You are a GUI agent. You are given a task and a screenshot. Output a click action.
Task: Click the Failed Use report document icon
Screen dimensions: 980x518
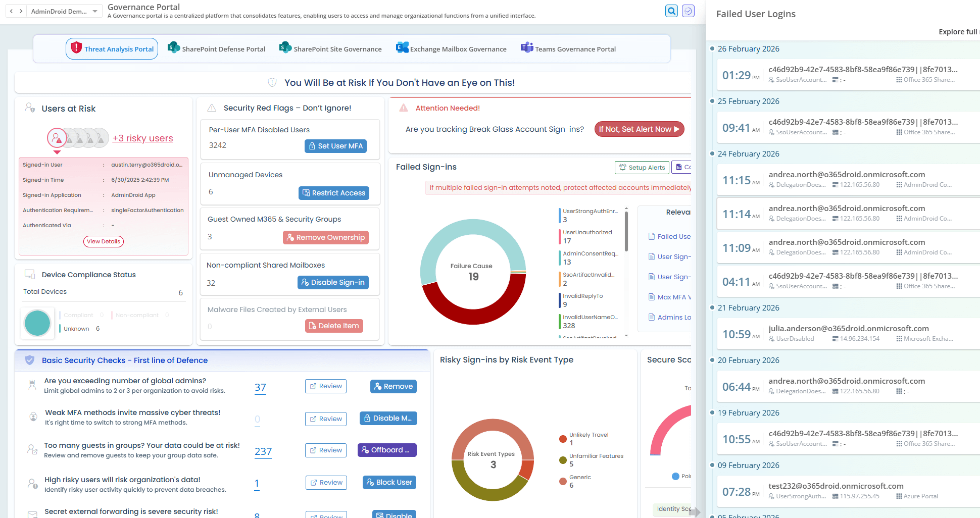point(652,236)
